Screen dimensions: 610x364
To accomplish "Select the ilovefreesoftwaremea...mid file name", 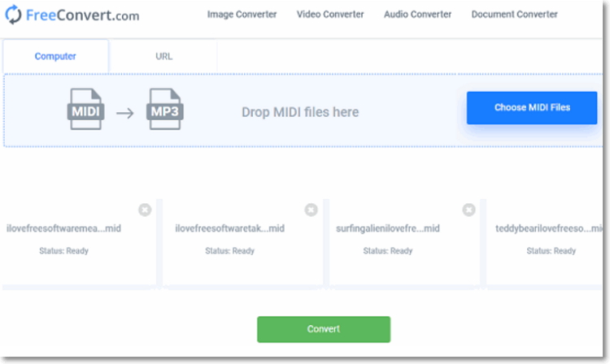I will pos(63,229).
